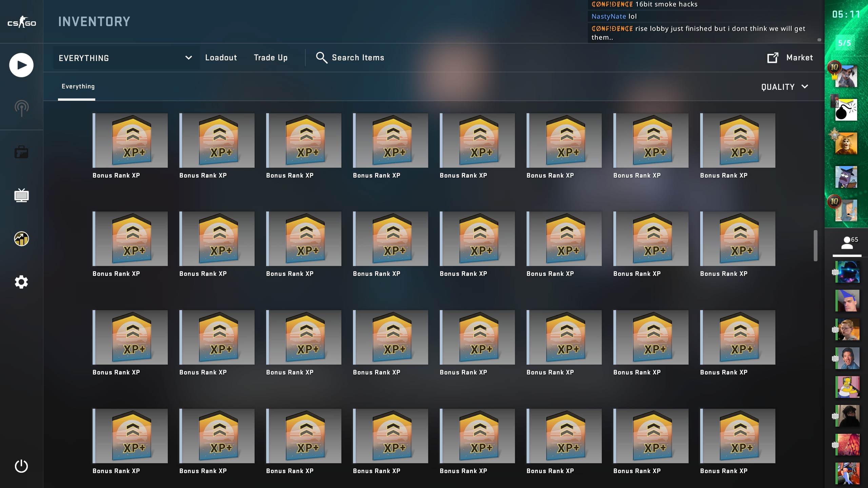This screenshot has width=868, height=488.
Task: Open the inventory briefcase sidebar icon
Action: (21, 152)
